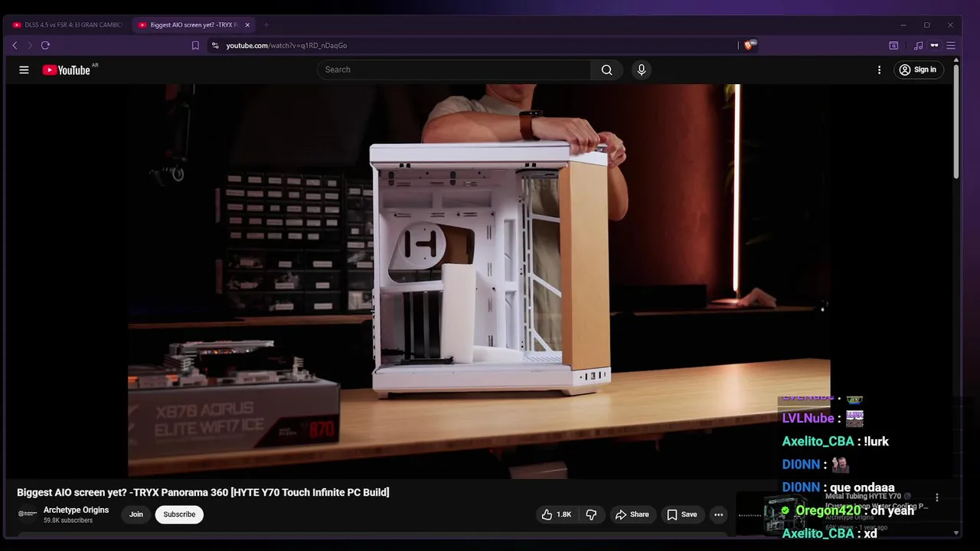Click the search magnifier button
The image size is (980, 551).
(x=606, y=70)
